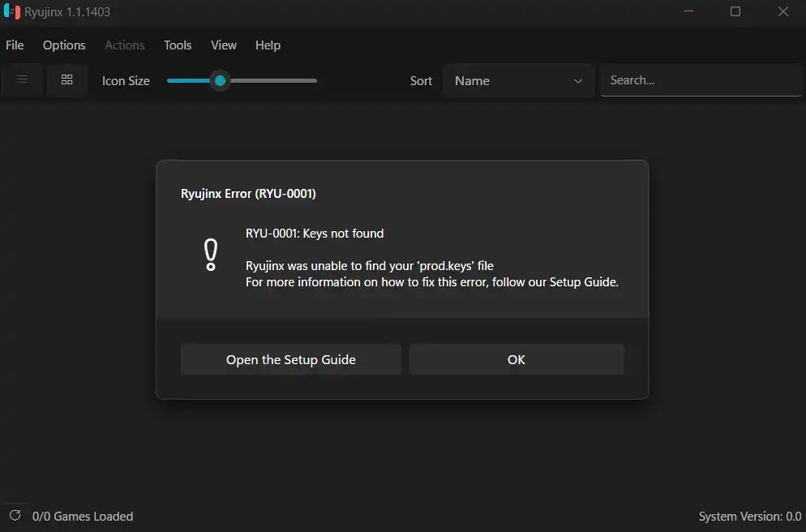Click the refresh games icon in status bar
This screenshot has width=806, height=532.
(15, 516)
